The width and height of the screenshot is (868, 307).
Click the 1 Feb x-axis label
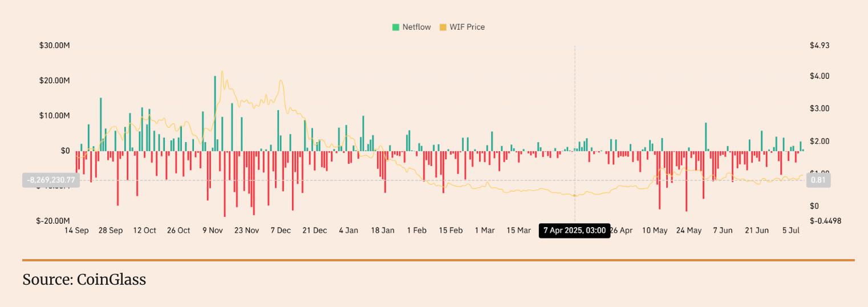point(416,231)
